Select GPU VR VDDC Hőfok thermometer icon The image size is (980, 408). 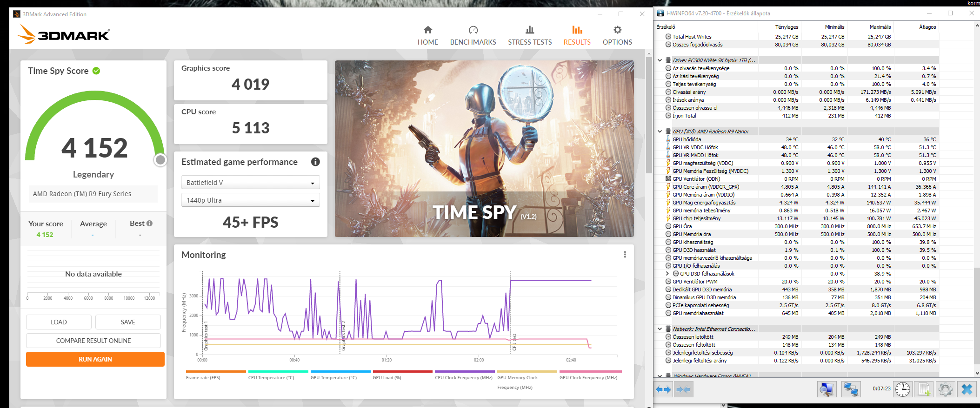click(x=668, y=147)
